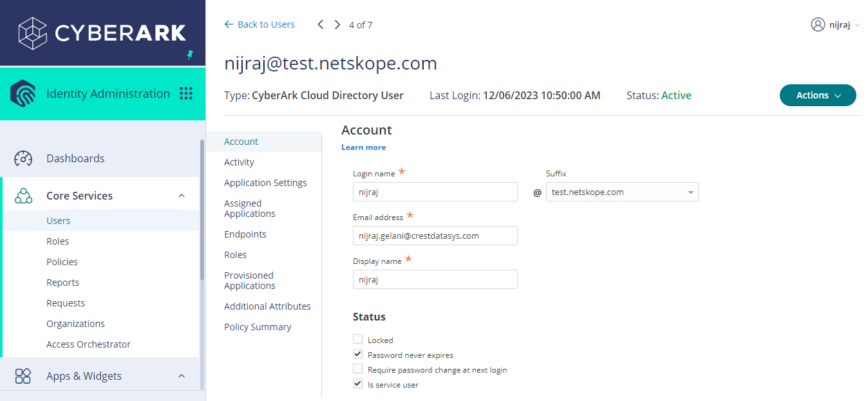The width and height of the screenshot is (868, 401).
Task: Open the Policy Summary tab
Action: click(x=258, y=327)
